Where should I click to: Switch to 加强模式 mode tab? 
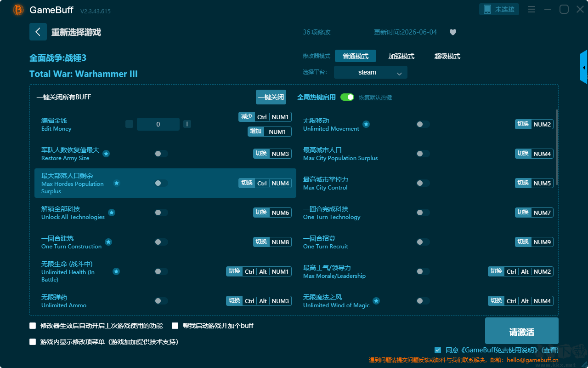(x=401, y=56)
